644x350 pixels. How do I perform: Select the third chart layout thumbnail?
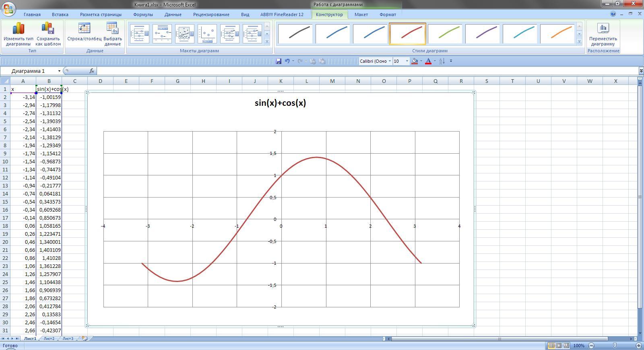[x=185, y=34]
